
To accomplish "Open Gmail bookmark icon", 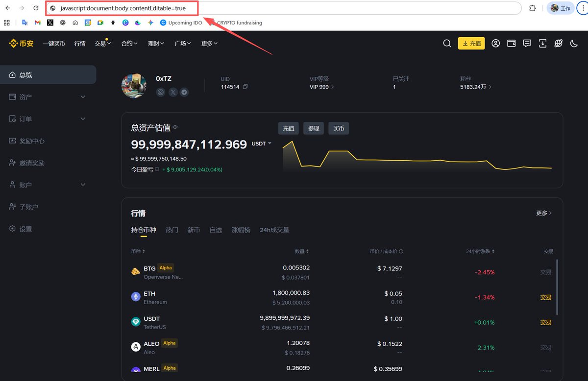I will (x=38, y=23).
